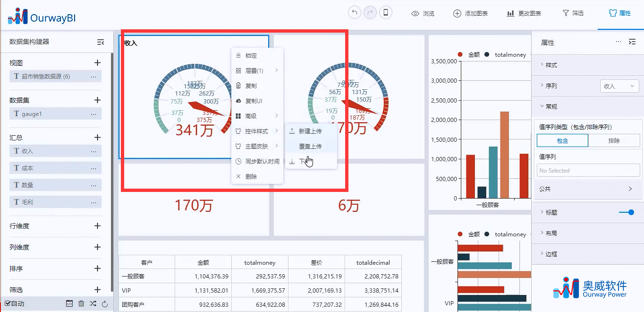Screen dimensions: 644x312
Task: Click the totaldecimal column header in the table
Action: [373, 262]
